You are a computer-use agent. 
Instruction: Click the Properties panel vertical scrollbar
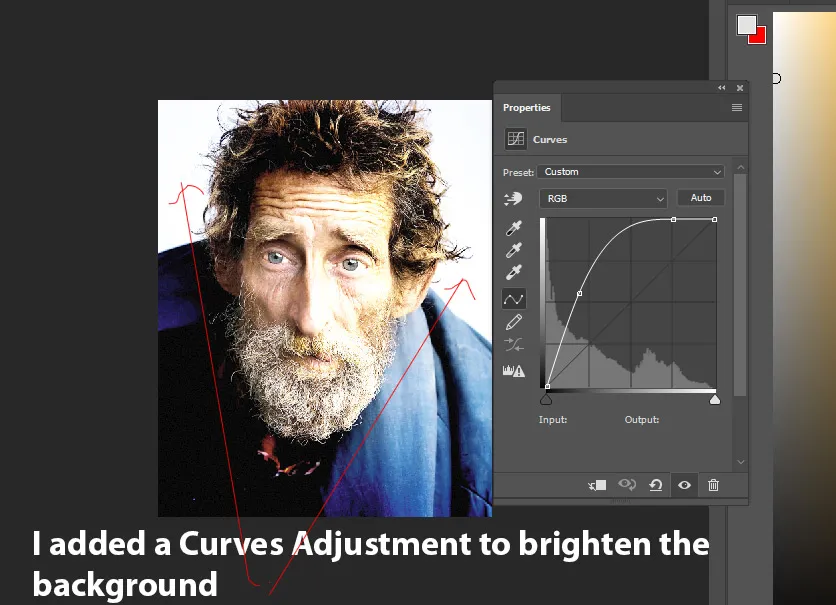[x=740, y=285]
